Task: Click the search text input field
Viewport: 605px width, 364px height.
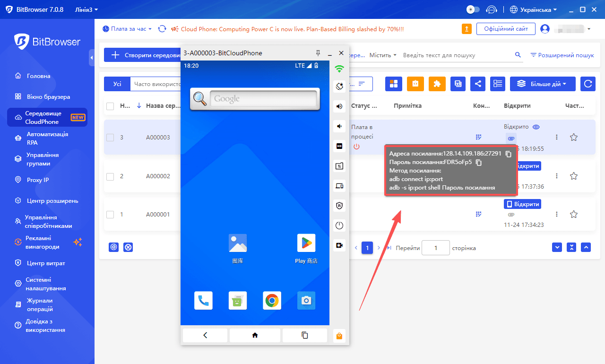Action: (x=456, y=55)
